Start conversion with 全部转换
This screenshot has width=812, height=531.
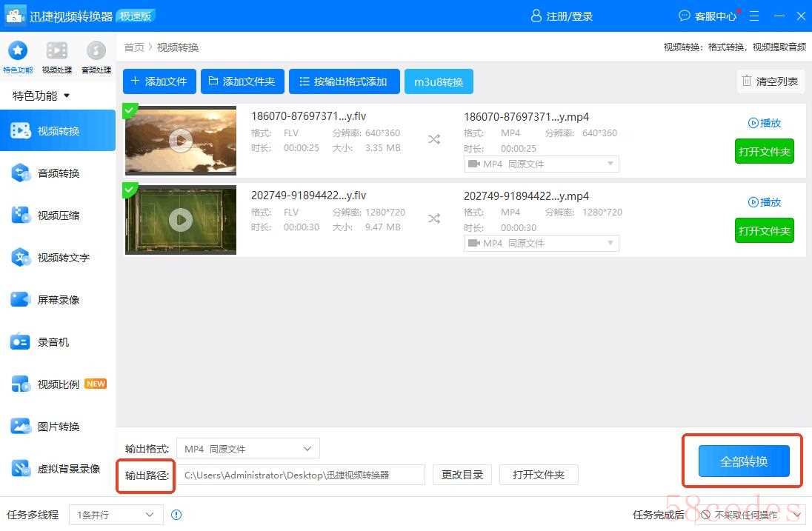(x=744, y=461)
